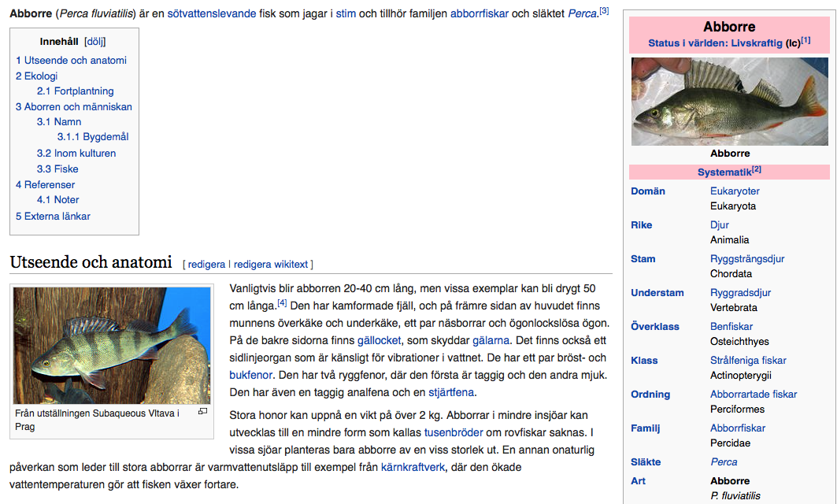837x504 pixels.
Task: Open Status i världen: Livskraftig link
Action: coord(715,43)
